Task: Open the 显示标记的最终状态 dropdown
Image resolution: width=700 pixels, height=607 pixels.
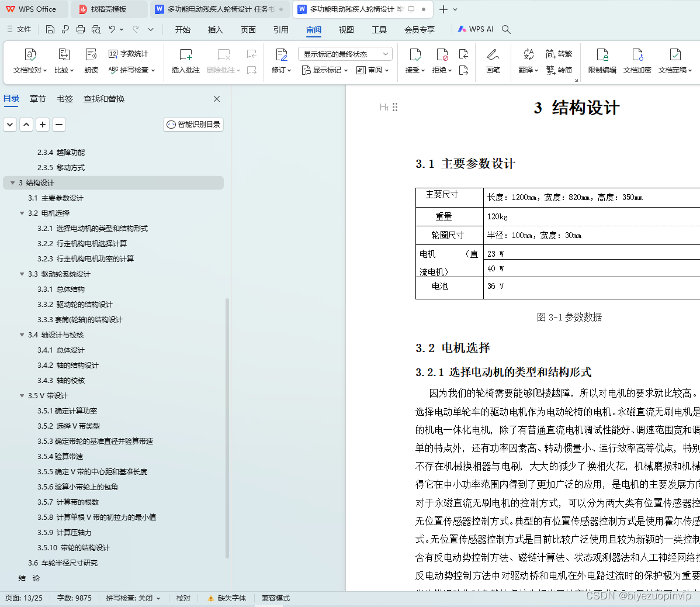Action: pyautogui.click(x=345, y=54)
